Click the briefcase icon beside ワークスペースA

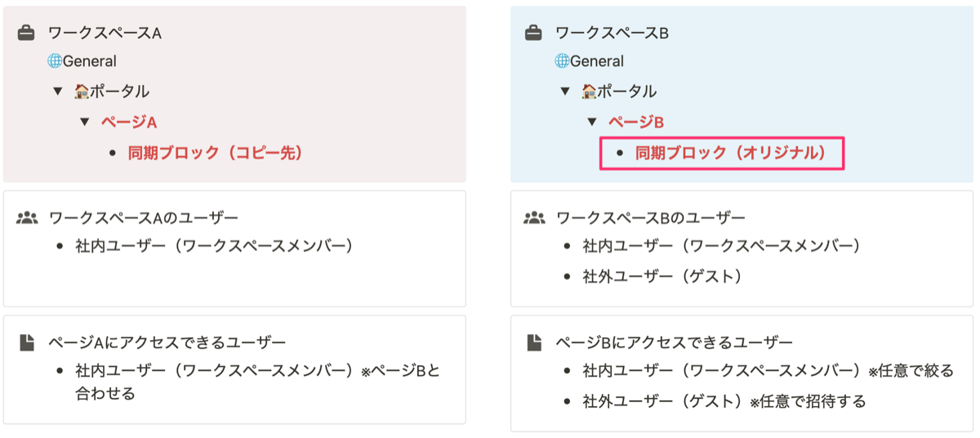point(27,33)
